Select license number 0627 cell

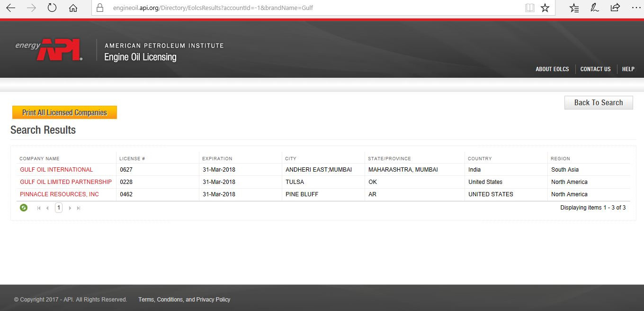click(126, 170)
